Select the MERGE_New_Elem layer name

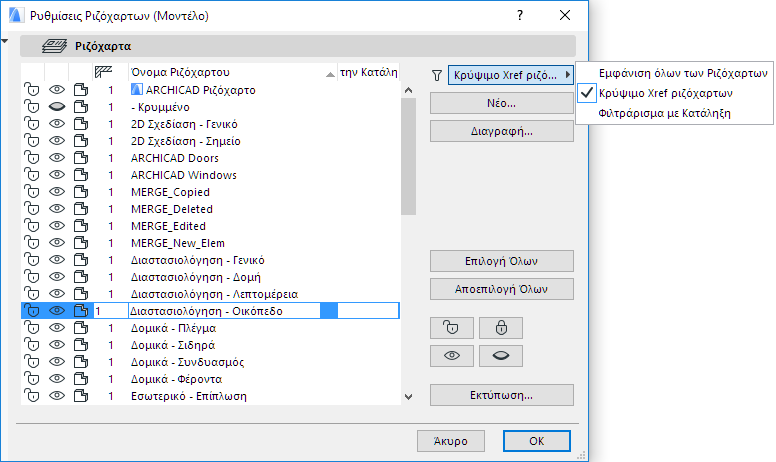178,243
